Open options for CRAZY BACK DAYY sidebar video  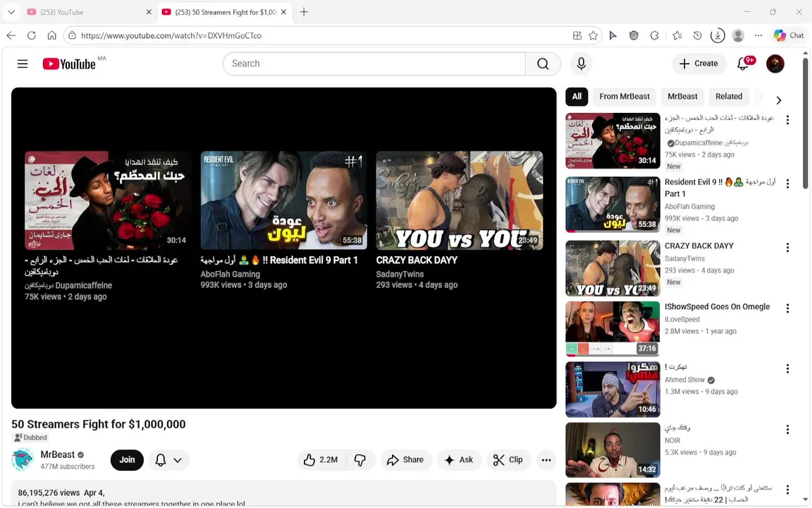point(787,247)
